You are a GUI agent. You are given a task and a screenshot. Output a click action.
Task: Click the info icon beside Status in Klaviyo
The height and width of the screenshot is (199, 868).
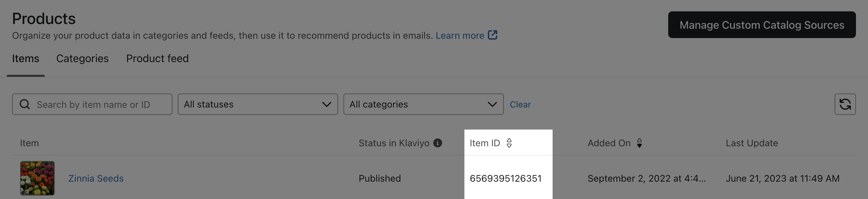[437, 143]
